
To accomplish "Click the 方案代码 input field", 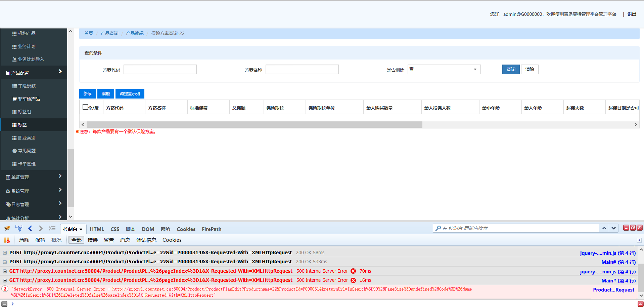I will pyautogui.click(x=160, y=69).
